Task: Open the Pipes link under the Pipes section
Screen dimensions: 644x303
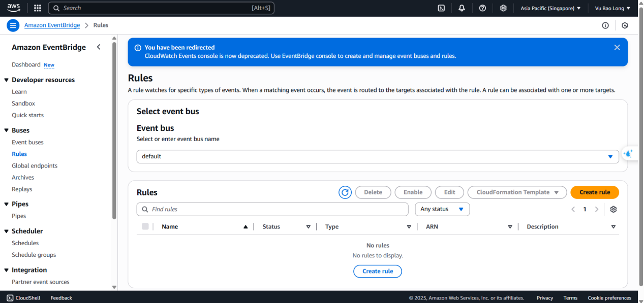Action: click(19, 216)
